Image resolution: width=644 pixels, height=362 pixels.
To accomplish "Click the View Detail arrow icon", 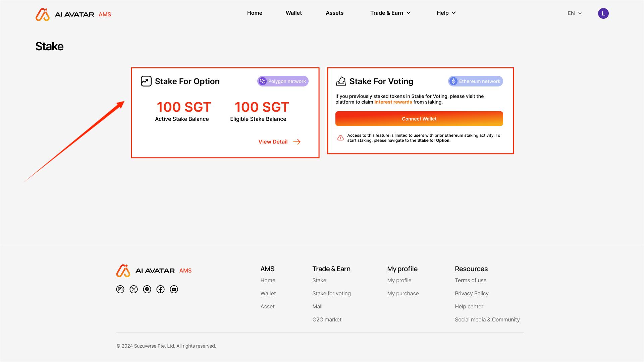I will coord(297,142).
